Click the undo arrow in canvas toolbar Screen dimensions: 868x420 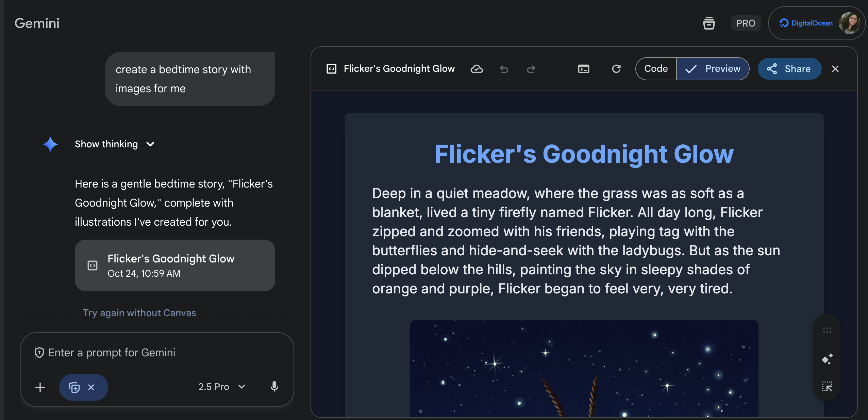point(504,69)
